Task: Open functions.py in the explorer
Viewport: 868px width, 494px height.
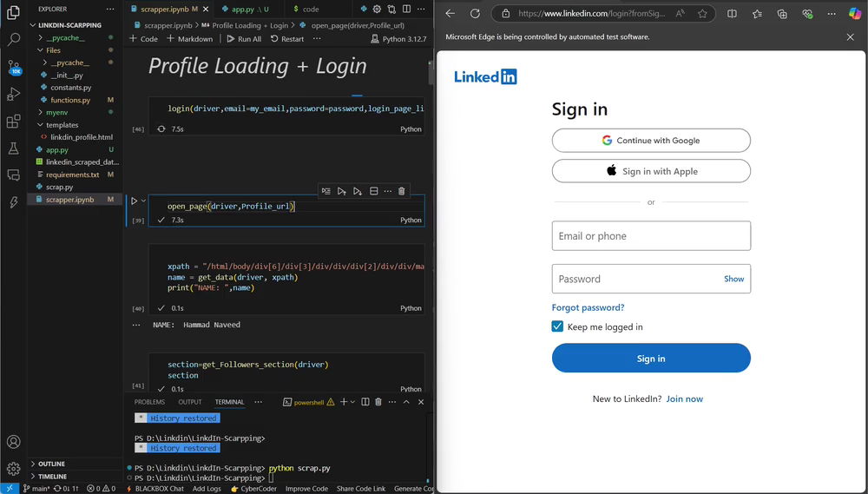Action: pos(70,100)
